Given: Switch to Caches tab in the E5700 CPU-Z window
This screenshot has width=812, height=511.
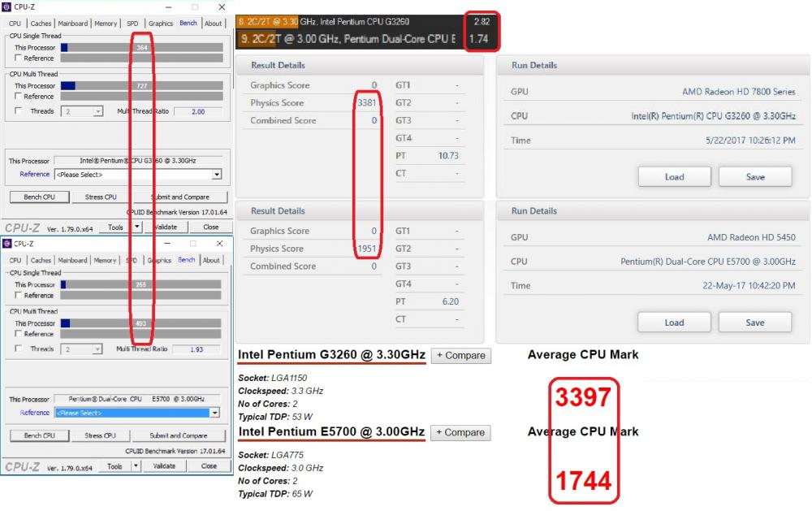Looking at the screenshot, I should pos(41,260).
